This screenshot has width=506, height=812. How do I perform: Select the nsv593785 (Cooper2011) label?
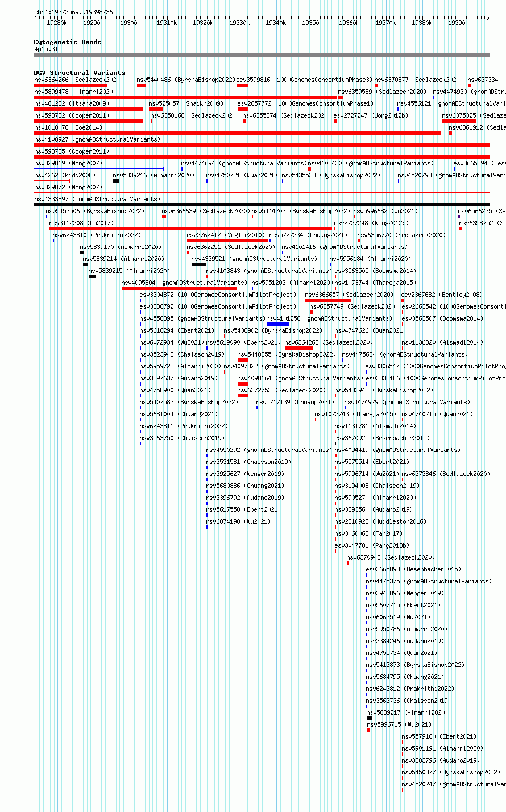click(x=72, y=151)
